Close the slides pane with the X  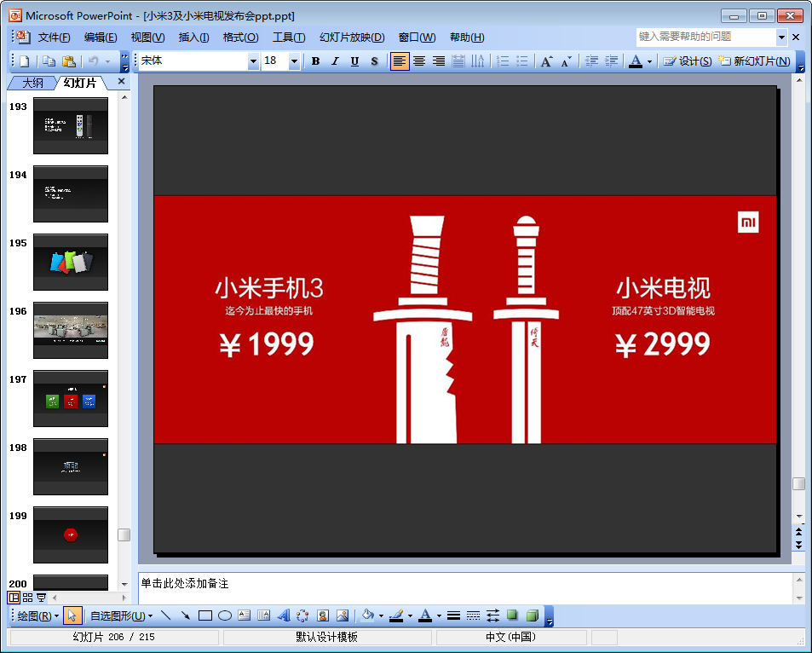(121, 81)
